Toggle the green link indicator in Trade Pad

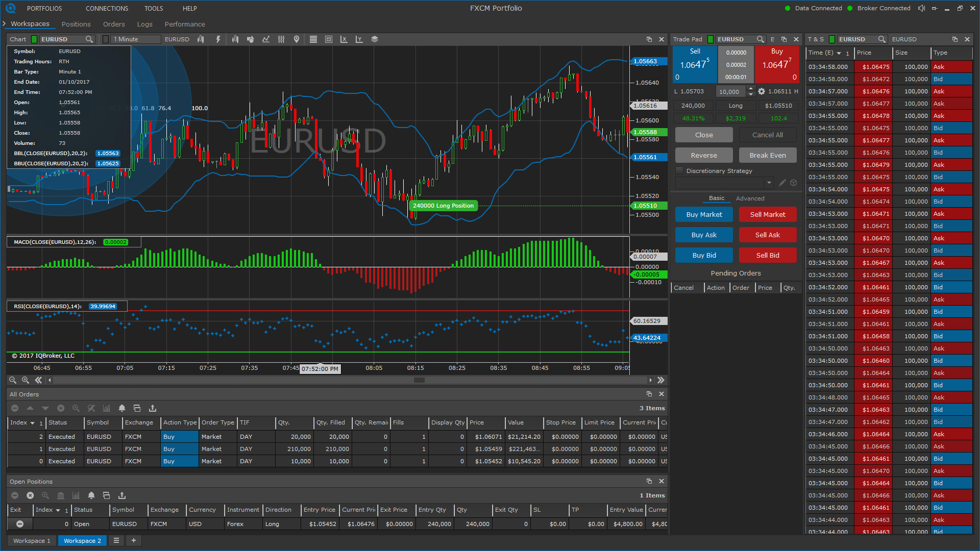(x=710, y=39)
